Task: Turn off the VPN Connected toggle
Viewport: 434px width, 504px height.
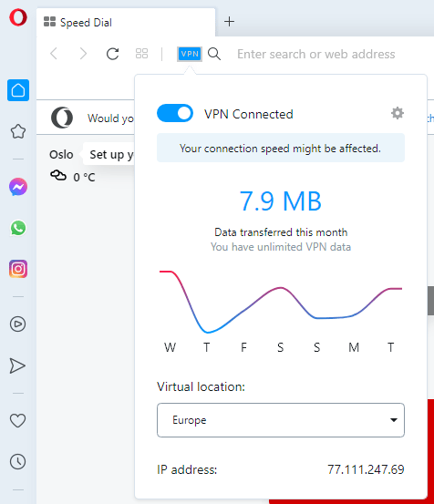Action: point(175,113)
